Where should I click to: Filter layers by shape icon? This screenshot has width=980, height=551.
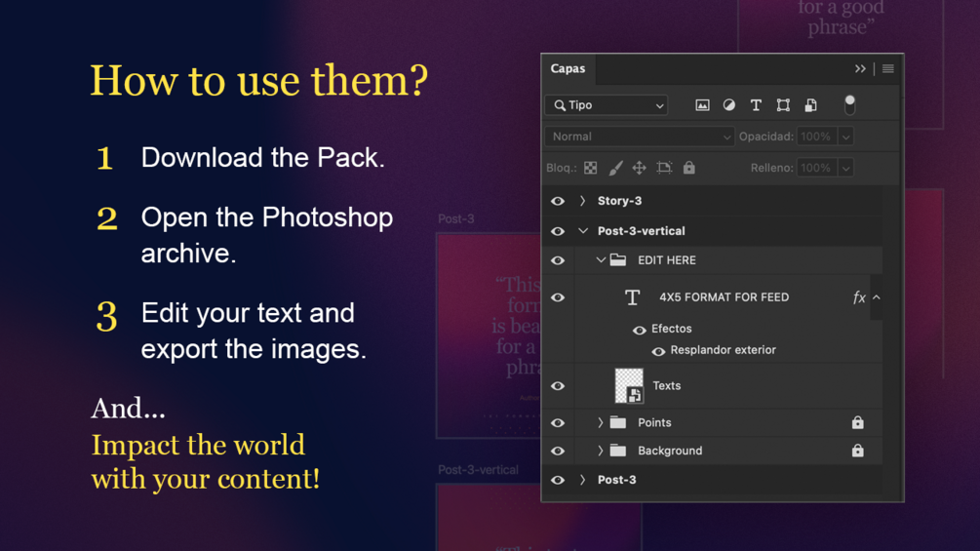(x=783, y=105)
